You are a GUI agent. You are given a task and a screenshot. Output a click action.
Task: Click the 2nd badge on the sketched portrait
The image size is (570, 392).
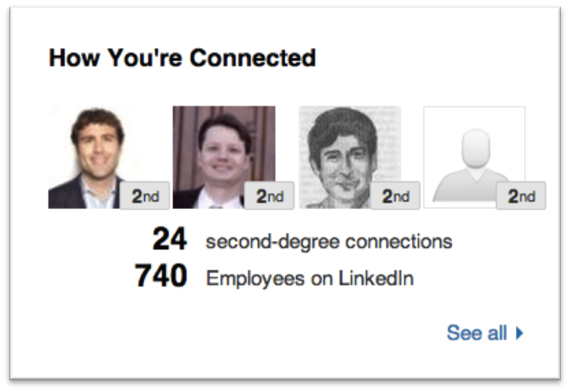pyautogui.click(x=395, y=196)
